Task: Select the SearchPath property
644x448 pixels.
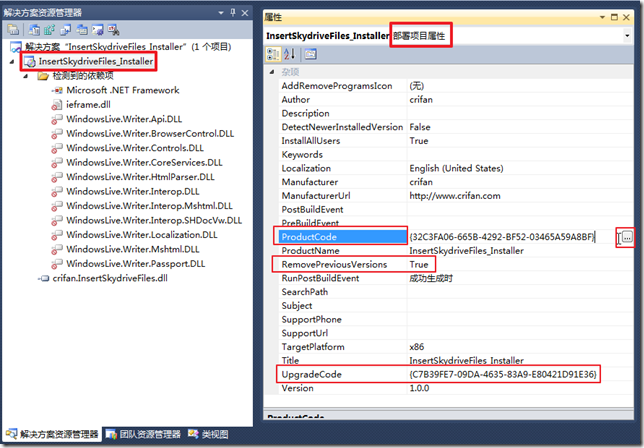Action: [304, 292]
